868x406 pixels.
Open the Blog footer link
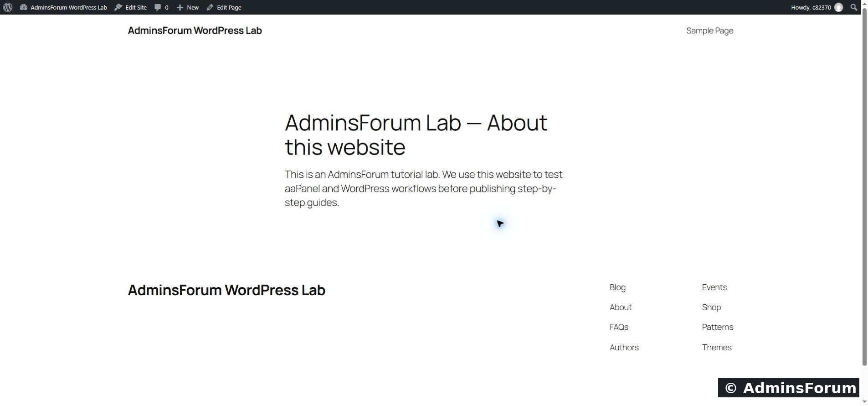pos(617,287)
